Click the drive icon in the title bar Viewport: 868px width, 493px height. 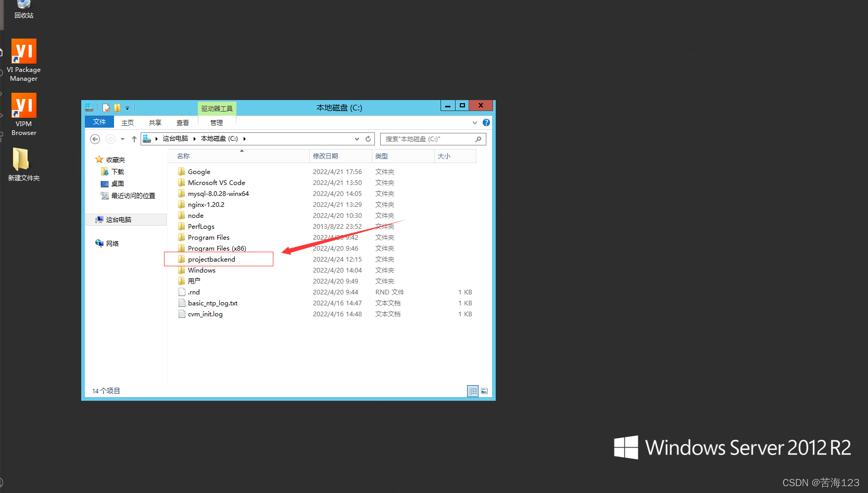pyautogui.click(x=89, y=108)
